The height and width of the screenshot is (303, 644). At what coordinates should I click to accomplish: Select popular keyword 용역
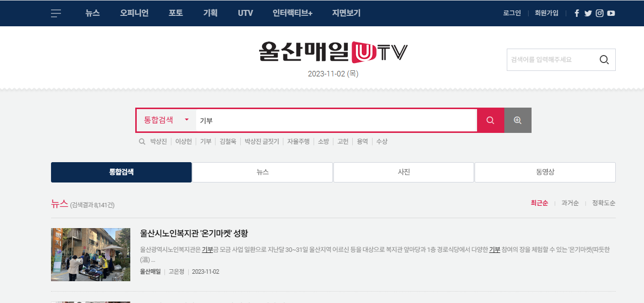(362, 142)
